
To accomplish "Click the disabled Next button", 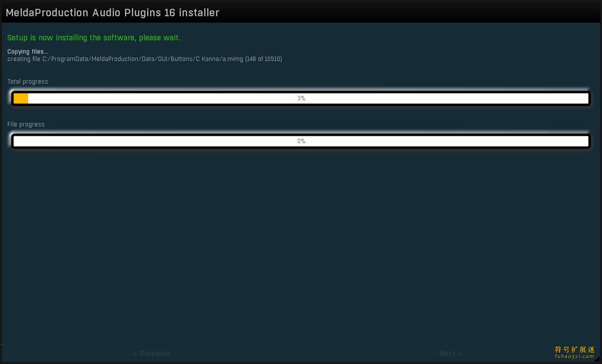I will click(450, 353).
